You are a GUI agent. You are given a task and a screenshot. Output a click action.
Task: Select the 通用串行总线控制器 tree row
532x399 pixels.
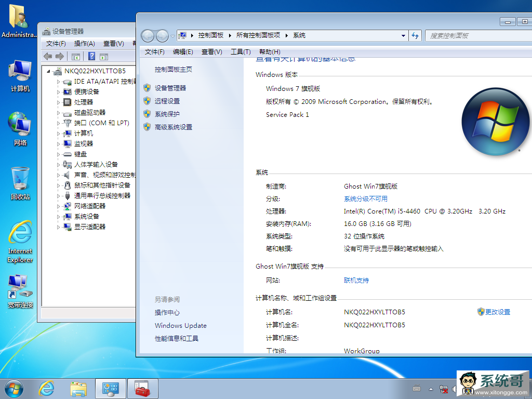102,196
